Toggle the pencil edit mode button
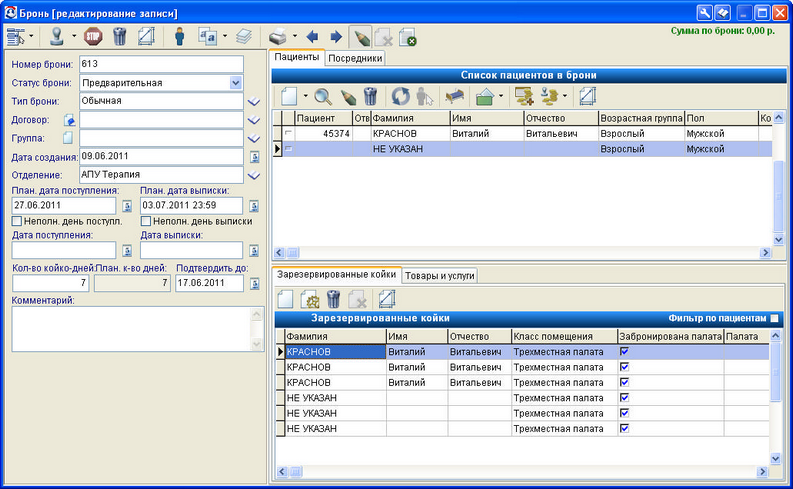Image resolution: width=793 pixels, height=489 pixels. click(x=360, y=37)
